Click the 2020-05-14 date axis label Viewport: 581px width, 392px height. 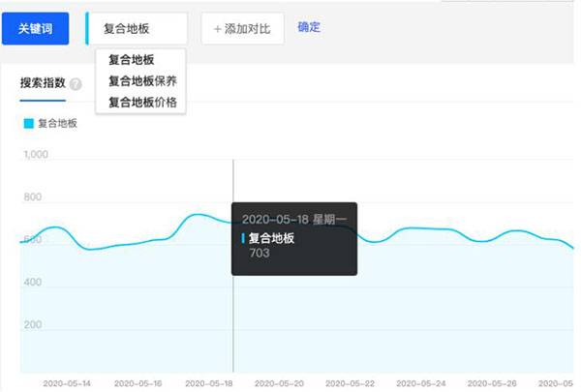pos(68,383)
